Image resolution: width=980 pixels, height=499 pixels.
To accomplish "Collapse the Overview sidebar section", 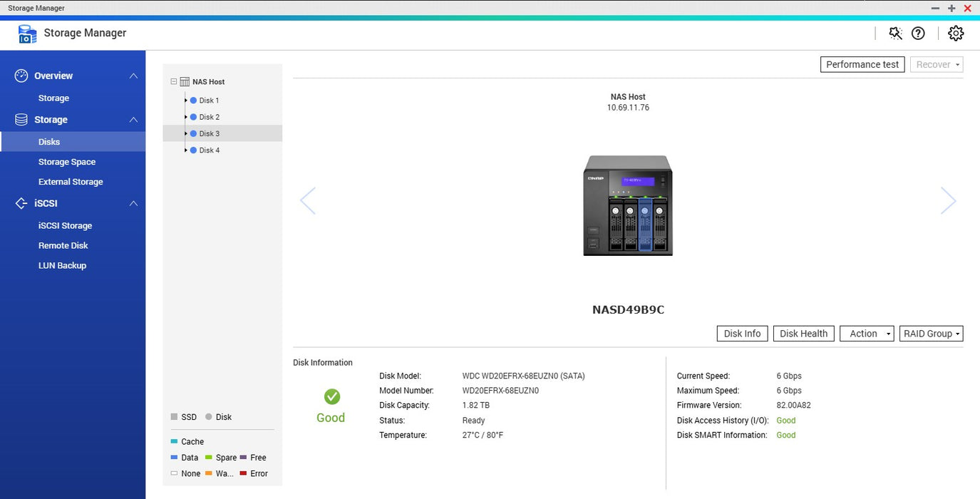I will 133,76.
